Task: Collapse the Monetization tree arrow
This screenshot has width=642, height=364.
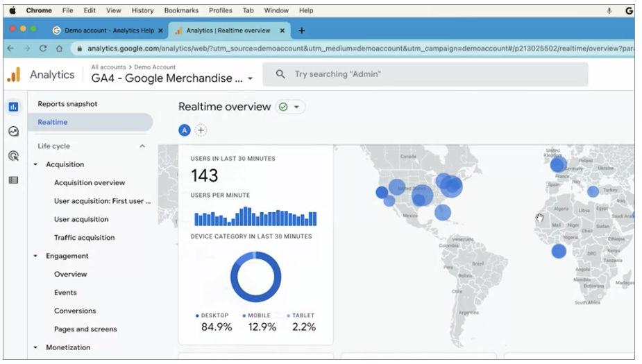Action: tap(35, 347)
